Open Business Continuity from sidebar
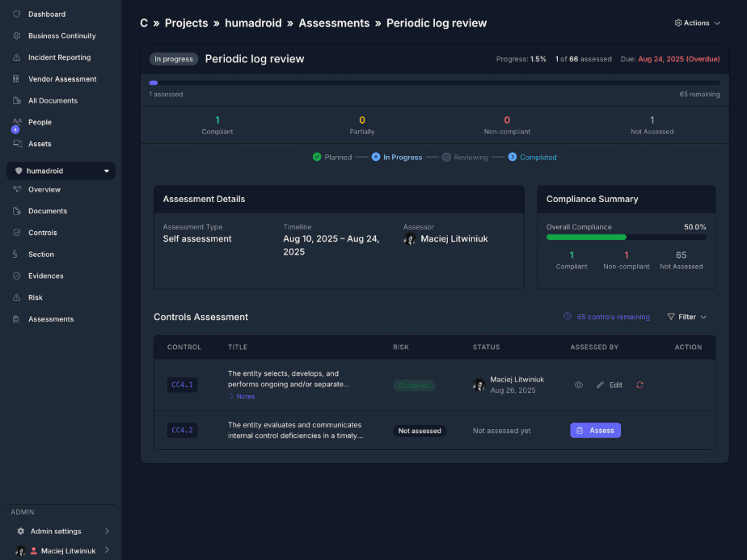The width and height of the screenshot is (747, 560). tap(61, 36)
